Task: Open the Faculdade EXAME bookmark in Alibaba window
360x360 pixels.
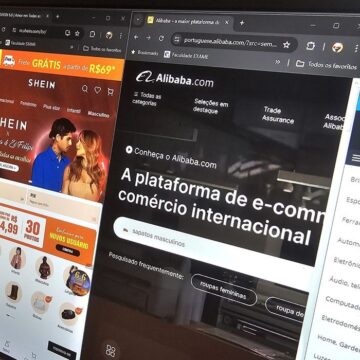Action: [x=186, y=55]
